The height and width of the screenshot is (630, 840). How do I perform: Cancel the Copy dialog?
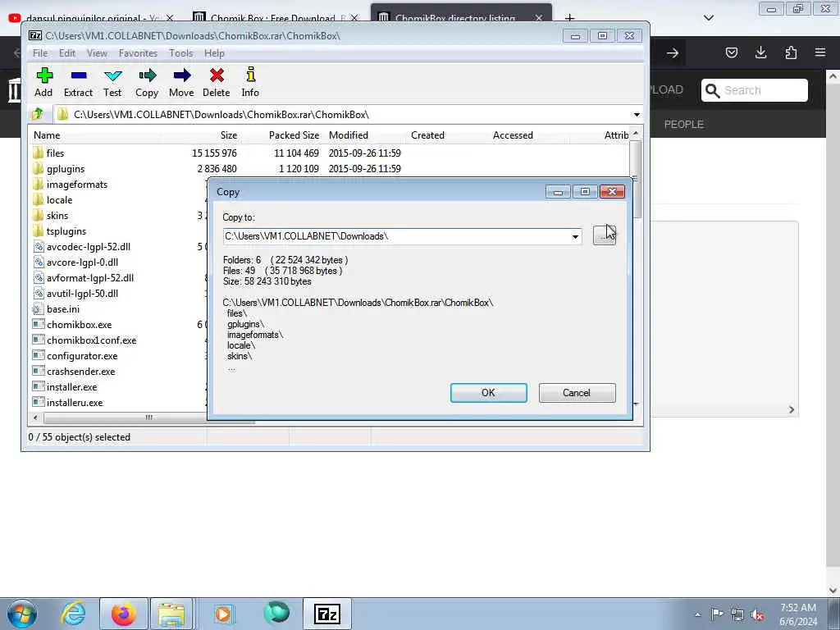click(577, 393)
